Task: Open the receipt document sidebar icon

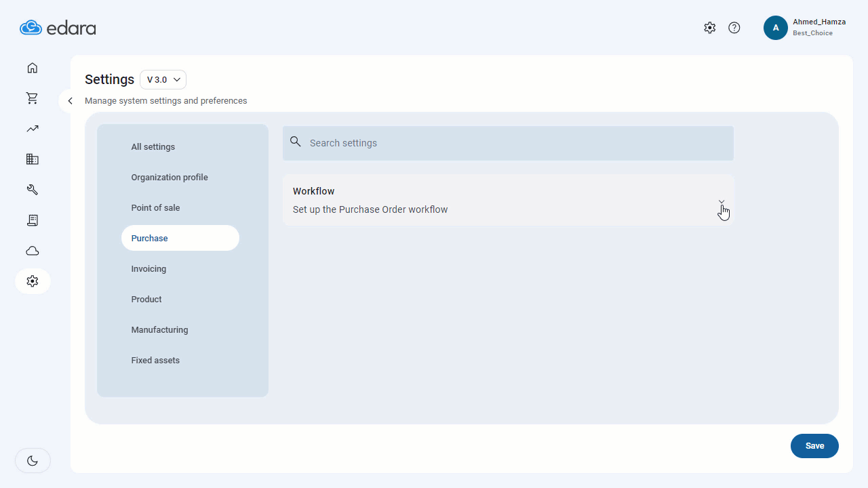Action: [33, 220]
